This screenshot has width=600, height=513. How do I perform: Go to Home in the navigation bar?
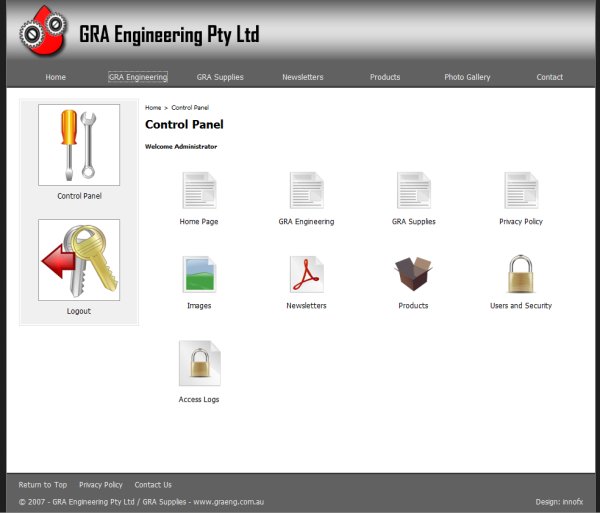click(x=55, y=77)
